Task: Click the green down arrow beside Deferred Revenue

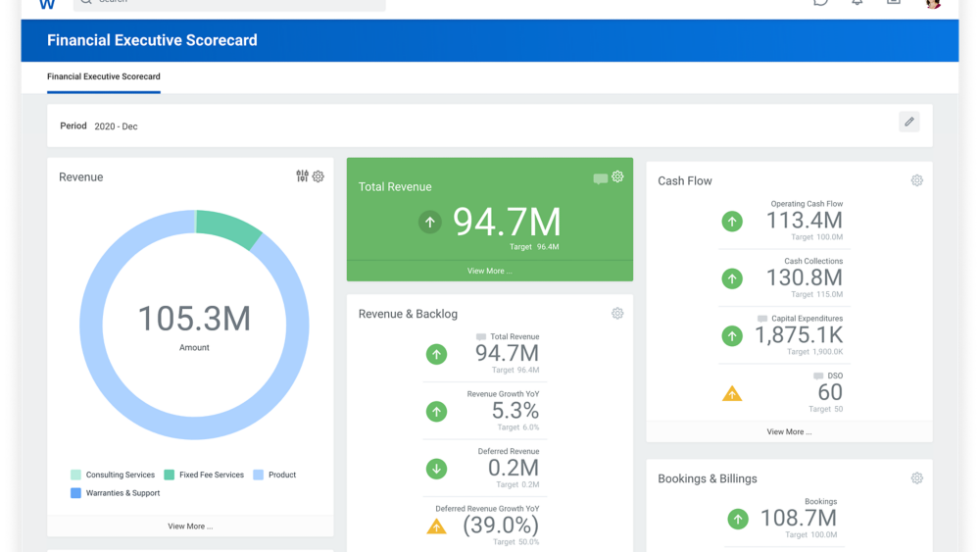Action: click(436, 469)
